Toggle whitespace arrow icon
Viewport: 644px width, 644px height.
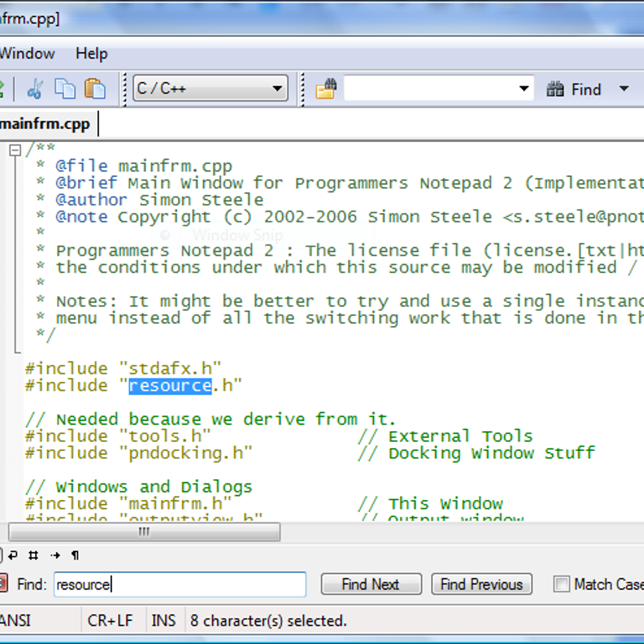pos(55,555)
